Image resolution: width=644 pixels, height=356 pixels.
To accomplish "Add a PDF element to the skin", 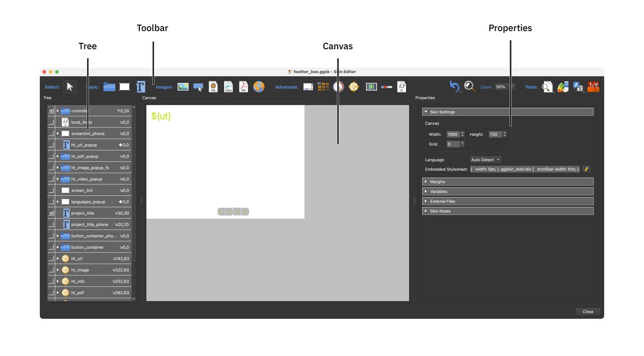I will pyautogui.click(x=243, y=86).
